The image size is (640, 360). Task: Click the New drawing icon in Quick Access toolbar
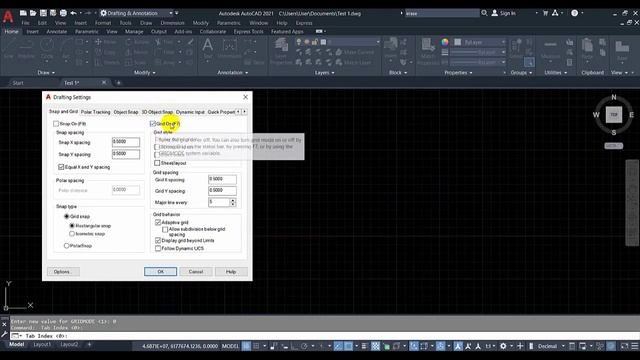click(23, 13)
